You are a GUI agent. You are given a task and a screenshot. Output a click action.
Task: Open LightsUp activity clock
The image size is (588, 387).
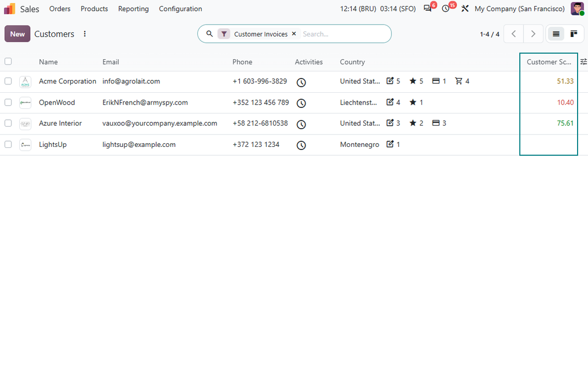point(301,145)
